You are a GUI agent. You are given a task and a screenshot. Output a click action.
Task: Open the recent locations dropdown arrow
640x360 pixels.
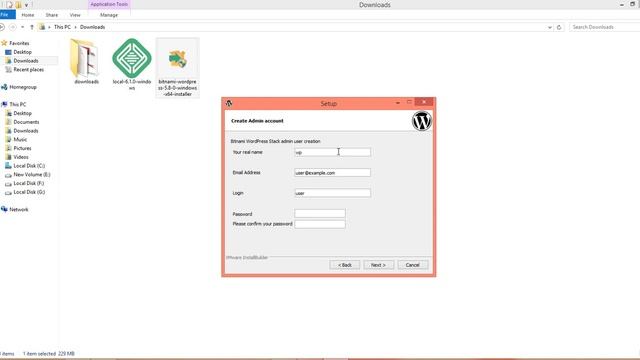click(22, 27)
